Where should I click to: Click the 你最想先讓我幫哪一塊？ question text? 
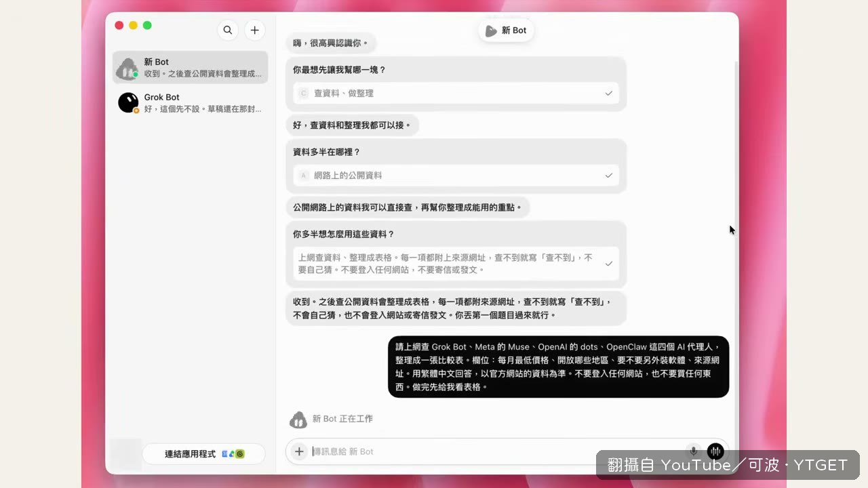pyautogui.click(x=339, y=70)
